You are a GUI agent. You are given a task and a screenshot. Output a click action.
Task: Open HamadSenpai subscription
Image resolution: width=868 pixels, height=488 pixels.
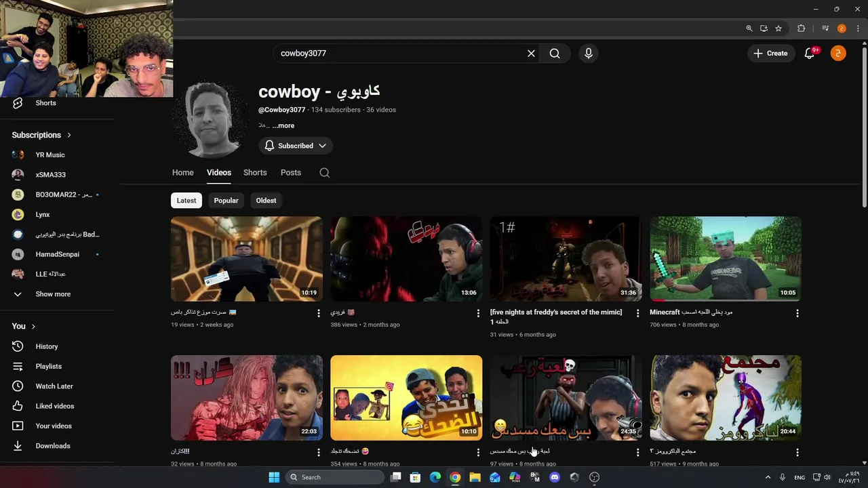pyautogui.click(x=57, y=254)
